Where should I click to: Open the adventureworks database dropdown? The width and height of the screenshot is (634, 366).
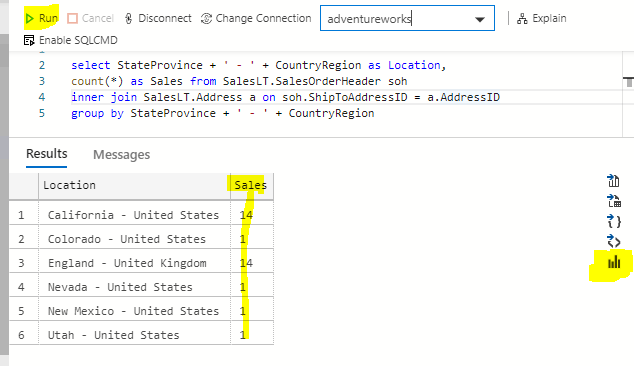(480, 19)
